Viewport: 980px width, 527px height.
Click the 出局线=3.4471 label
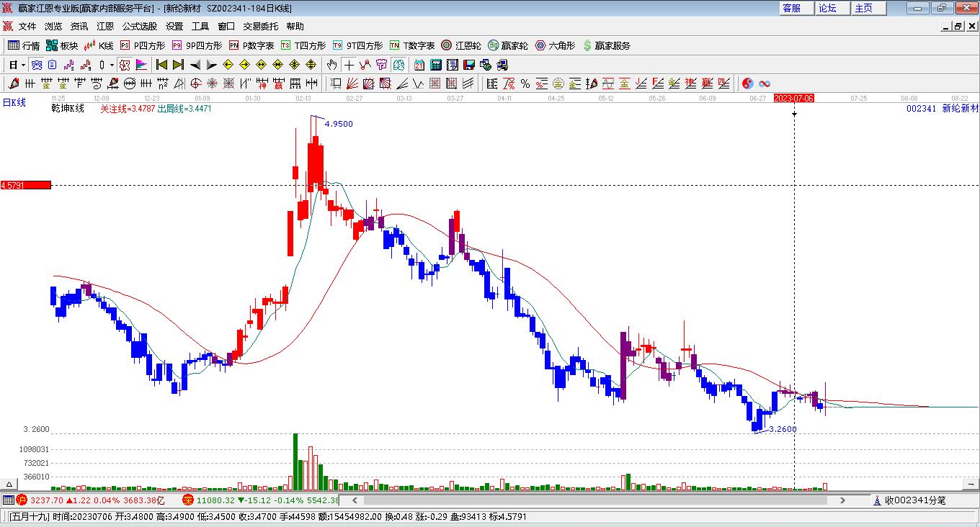[x=184, y=109]
